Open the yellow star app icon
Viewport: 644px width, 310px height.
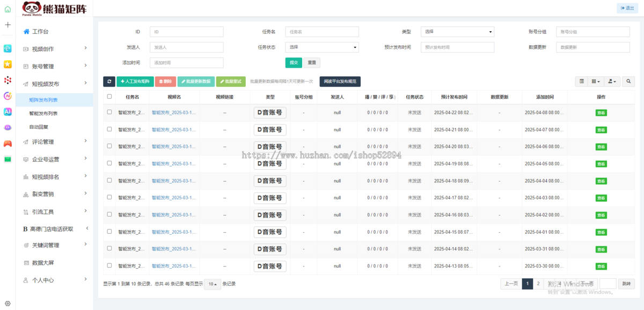point(8,64)
